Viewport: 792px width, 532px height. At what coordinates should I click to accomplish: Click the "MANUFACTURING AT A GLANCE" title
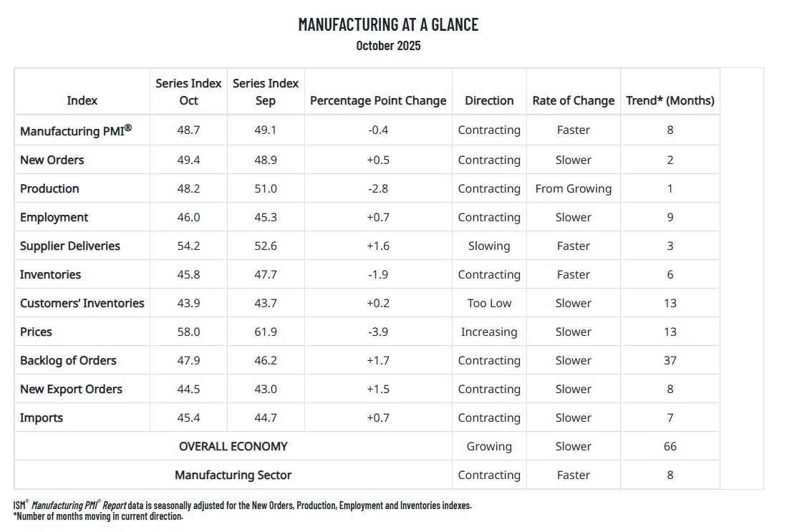388,24
